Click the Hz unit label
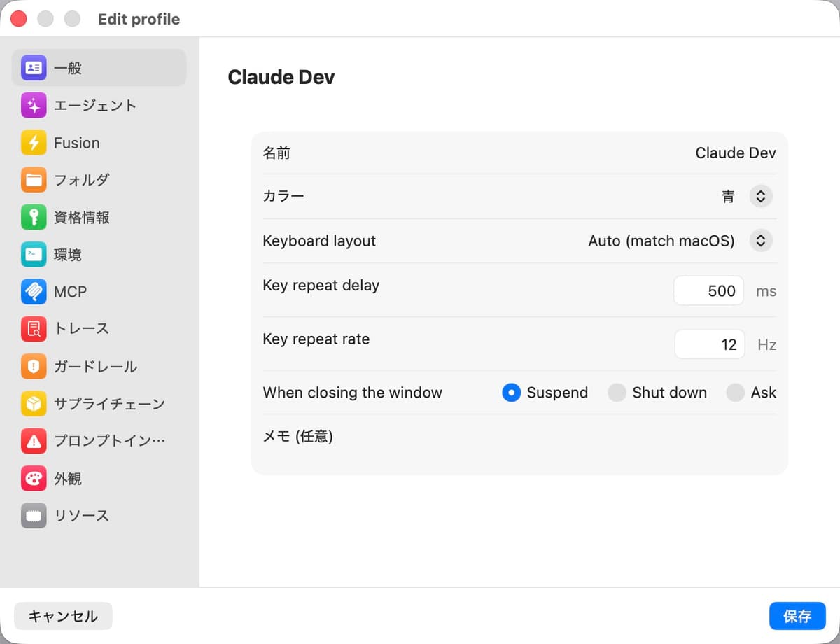 767,345
